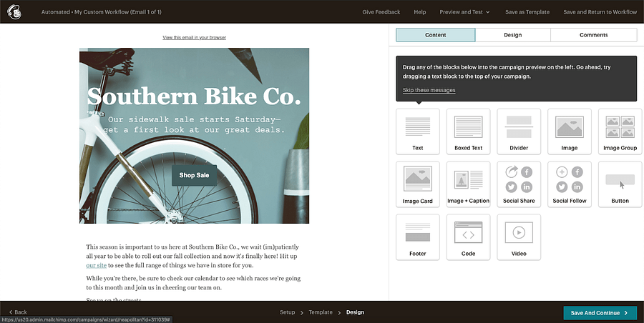
Task: Click the Mailchimp logo icon
Action: tap(14, 12)
